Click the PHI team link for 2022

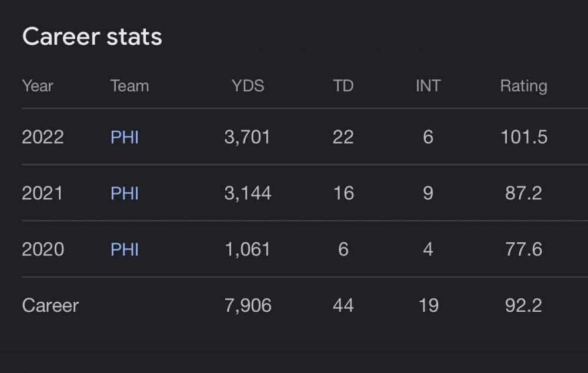click(125, 137)
